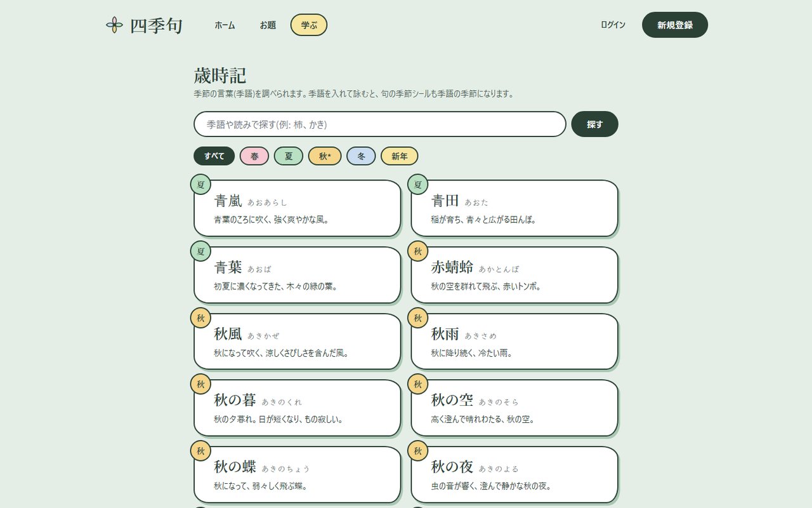Viewport: 812px width, 508px height.
Task: Click the four-petal flower logo icon
Action: [114, 25]
